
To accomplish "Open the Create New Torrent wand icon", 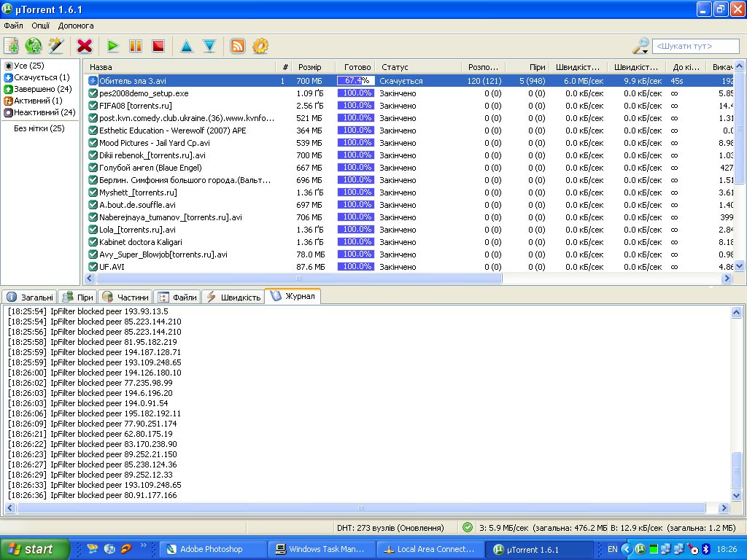I will (x=56, y=46).
